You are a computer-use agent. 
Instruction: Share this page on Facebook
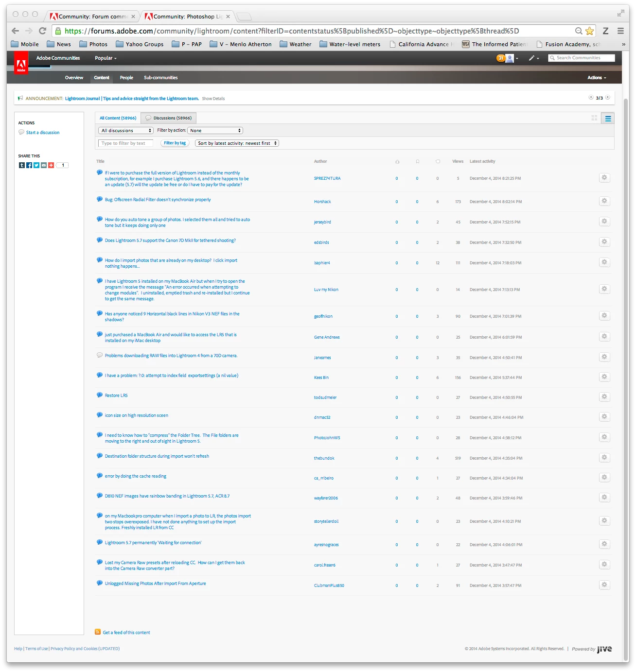pyautogui.click(x=29, y=165)
